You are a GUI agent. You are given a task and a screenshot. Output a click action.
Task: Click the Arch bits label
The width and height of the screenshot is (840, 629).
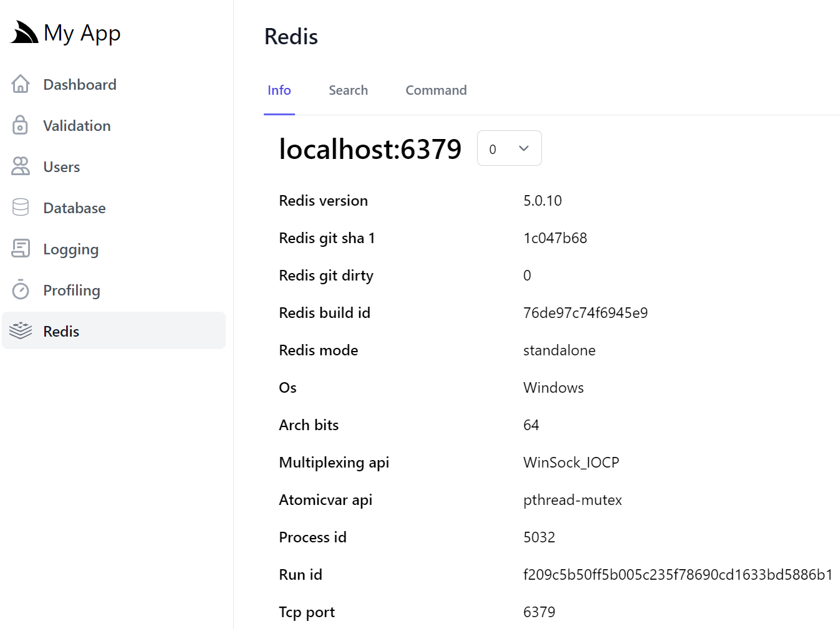pyautogui.click(x=309, y=425)
